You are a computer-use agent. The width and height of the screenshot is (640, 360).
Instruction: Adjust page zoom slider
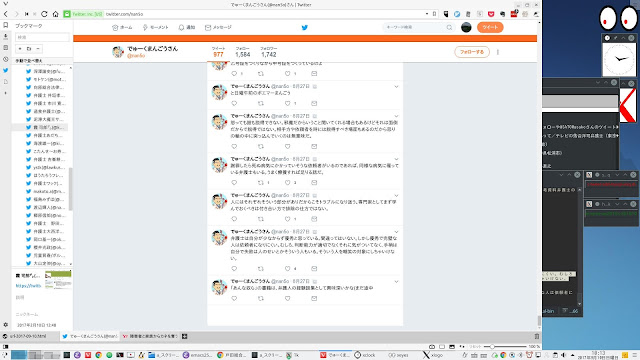tap(504, 347)
